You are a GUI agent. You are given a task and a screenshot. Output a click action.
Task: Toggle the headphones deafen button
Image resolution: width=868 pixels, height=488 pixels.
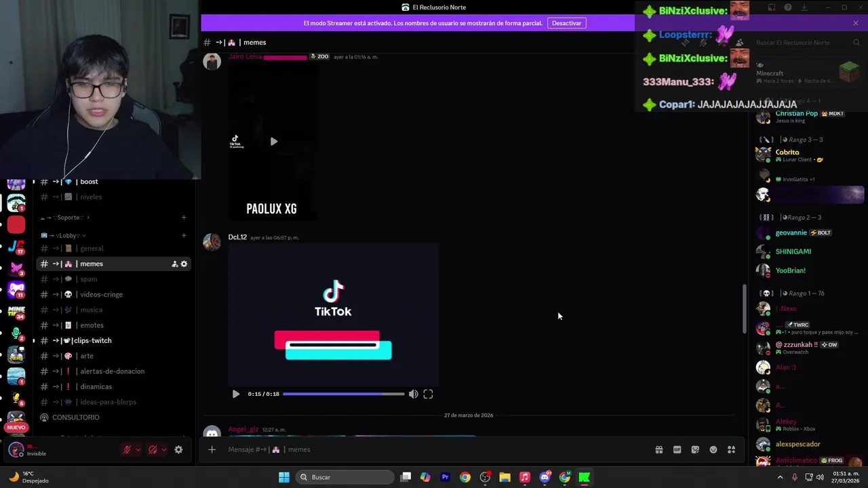click(153, 449)
